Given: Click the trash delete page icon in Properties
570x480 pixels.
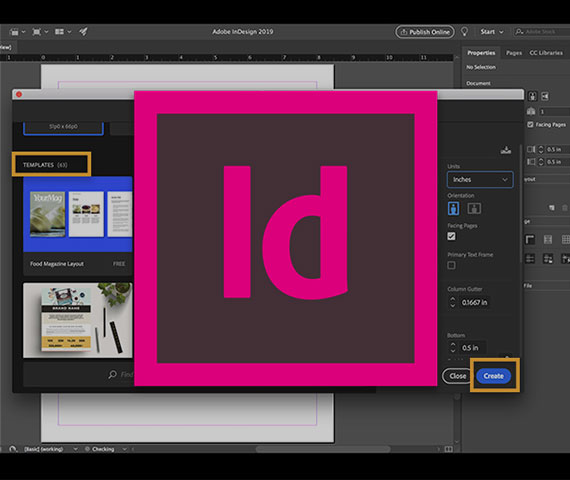Looking at the screenshot, I should click(565, 208).
